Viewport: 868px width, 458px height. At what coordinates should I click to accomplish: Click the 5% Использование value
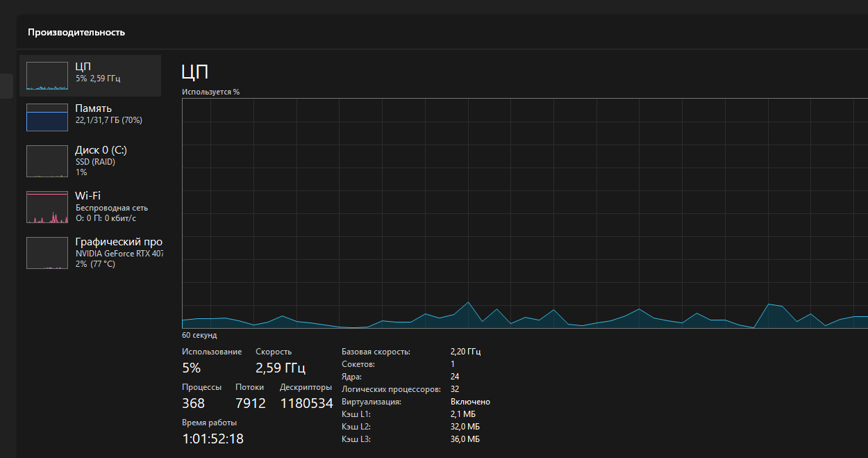[192, 368]
